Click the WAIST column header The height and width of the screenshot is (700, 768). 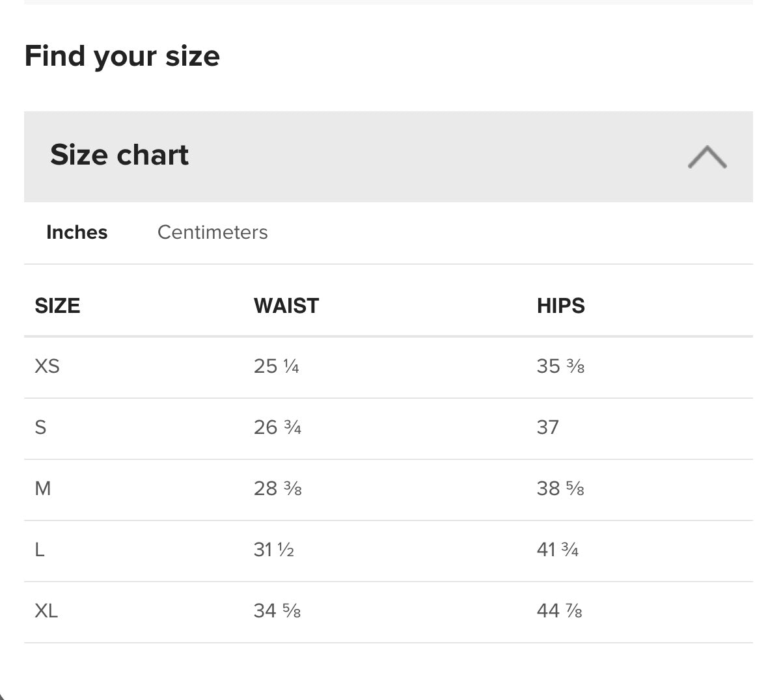286,306
